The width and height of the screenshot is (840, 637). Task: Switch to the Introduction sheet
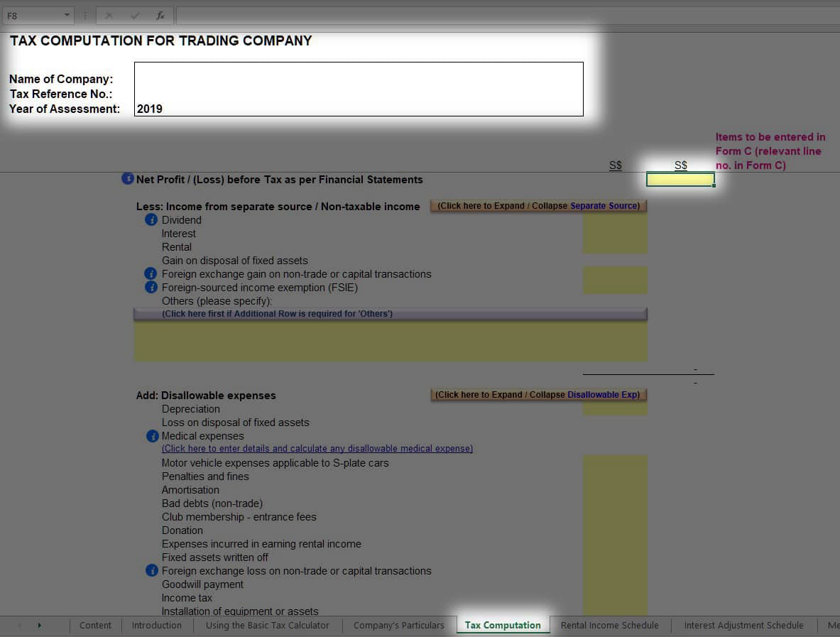tap(156, 625)
